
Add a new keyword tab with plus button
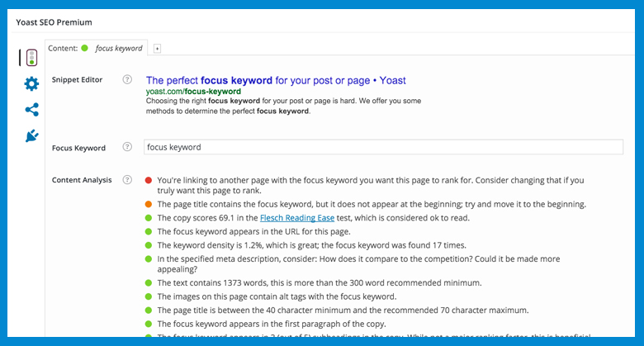[x=157, y=49]
